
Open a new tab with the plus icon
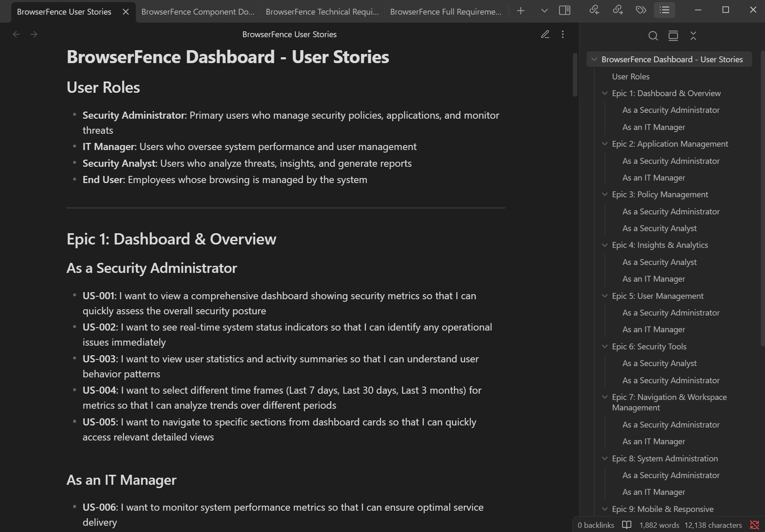point(521,11)
